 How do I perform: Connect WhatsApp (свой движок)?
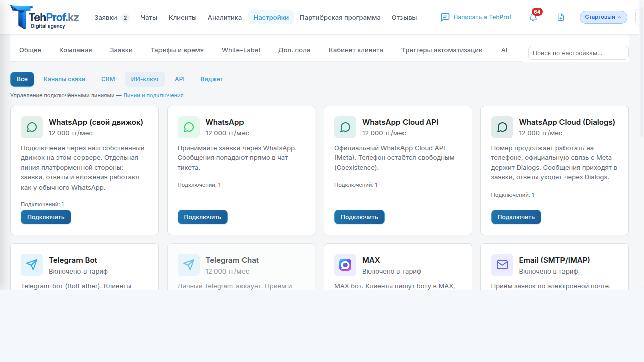(46, 217)
